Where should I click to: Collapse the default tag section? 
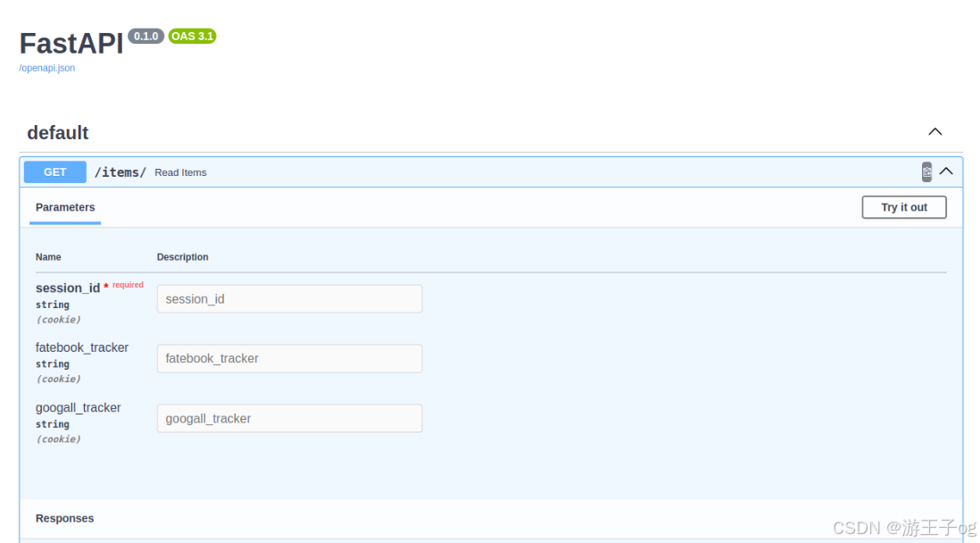(934, 131)
